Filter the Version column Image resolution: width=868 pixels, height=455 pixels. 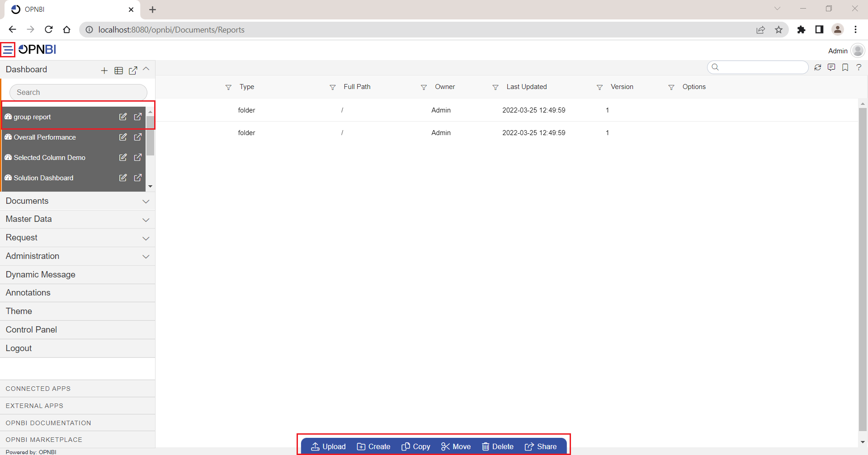point(599,87)
